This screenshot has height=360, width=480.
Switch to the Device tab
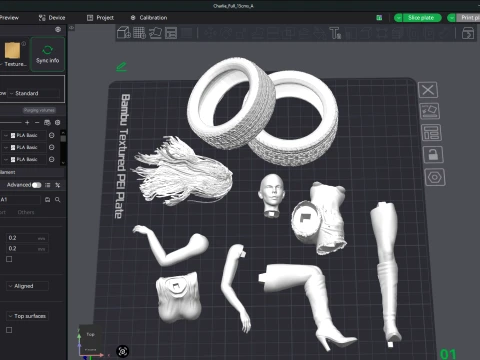click(x=52, y=18)
